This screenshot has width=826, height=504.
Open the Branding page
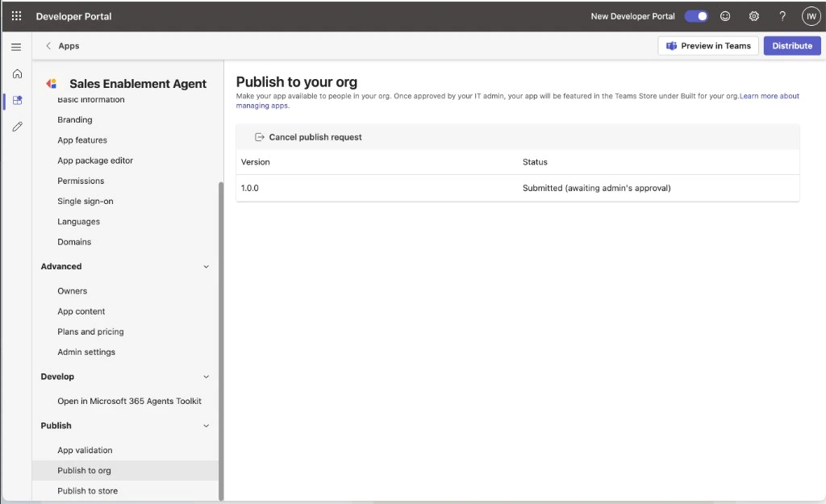coord(75,119)
